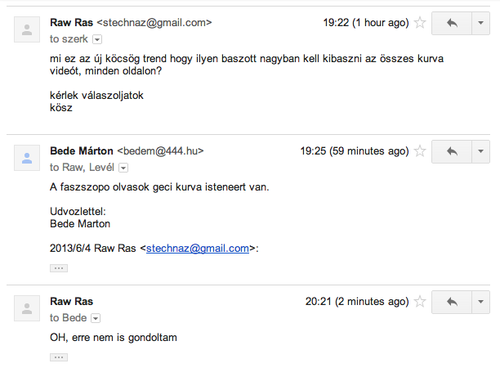Star the 19:22 message from Raw Ras
This screenshot has height=368, width=500.
[420, 23]
